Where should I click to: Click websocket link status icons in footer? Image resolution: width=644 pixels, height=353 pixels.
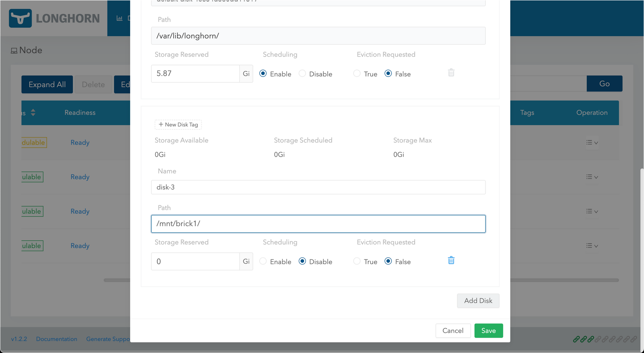click(x=605, y=339)
